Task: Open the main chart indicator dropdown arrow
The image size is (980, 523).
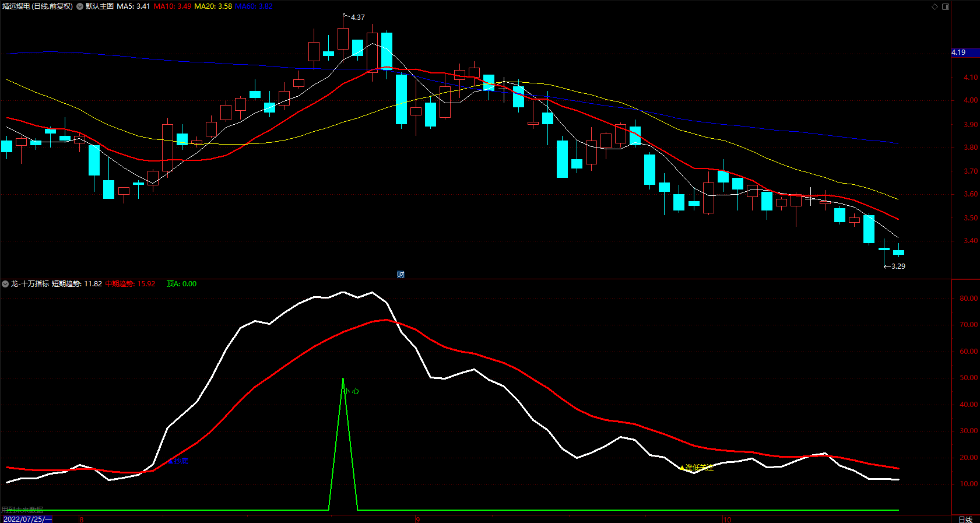Action: click(80, 6)
